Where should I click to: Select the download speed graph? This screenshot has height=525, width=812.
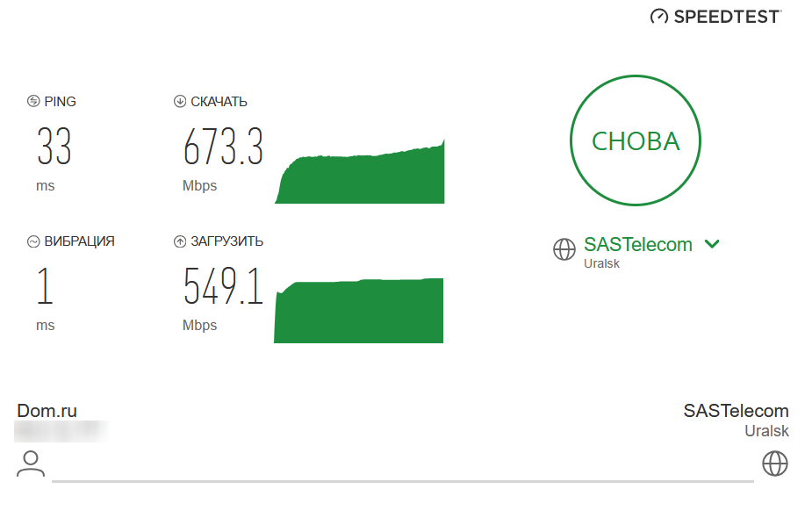pos(359,171)
